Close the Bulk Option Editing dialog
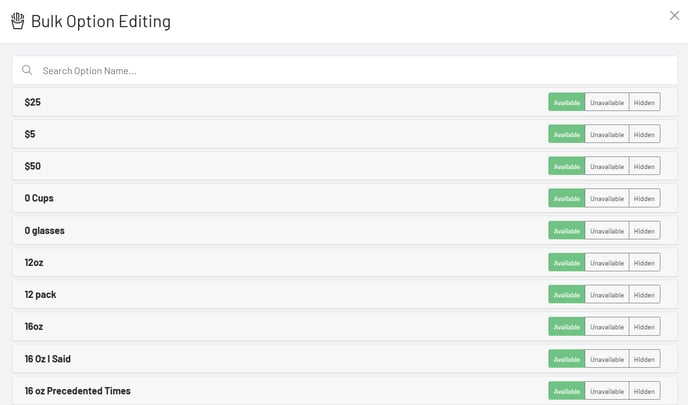This screenshot has height=405, width=688. (674, 15)
